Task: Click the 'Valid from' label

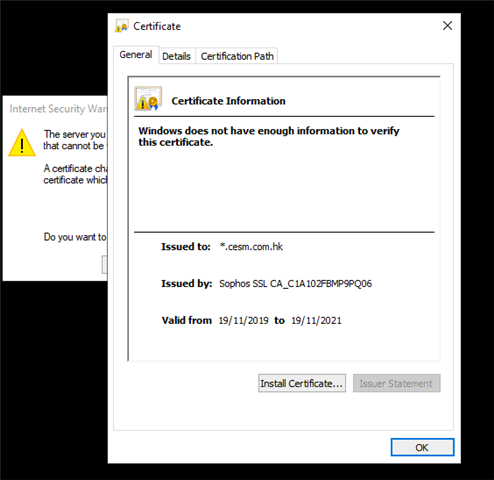Action: [187, 321]
